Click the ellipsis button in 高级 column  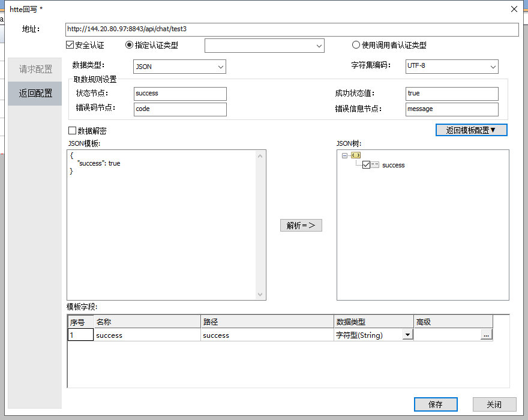pyautogui.click(x=486, y=335)
